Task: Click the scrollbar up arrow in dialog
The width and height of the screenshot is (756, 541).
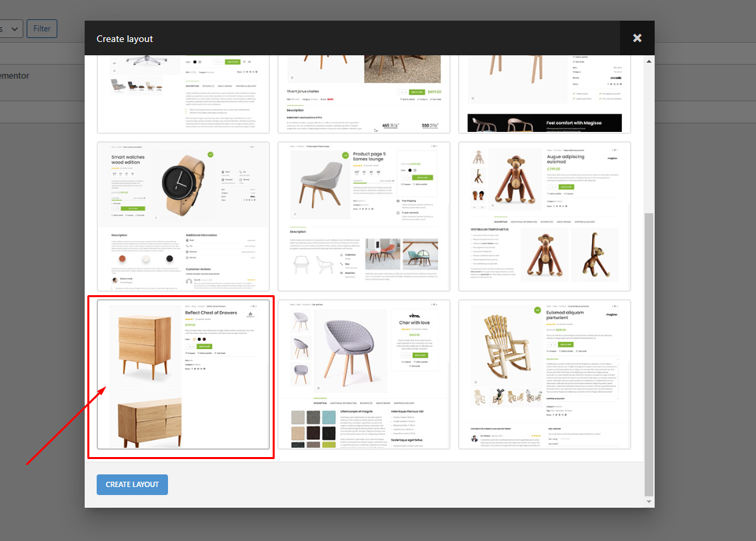Action: tap(649, 61)
